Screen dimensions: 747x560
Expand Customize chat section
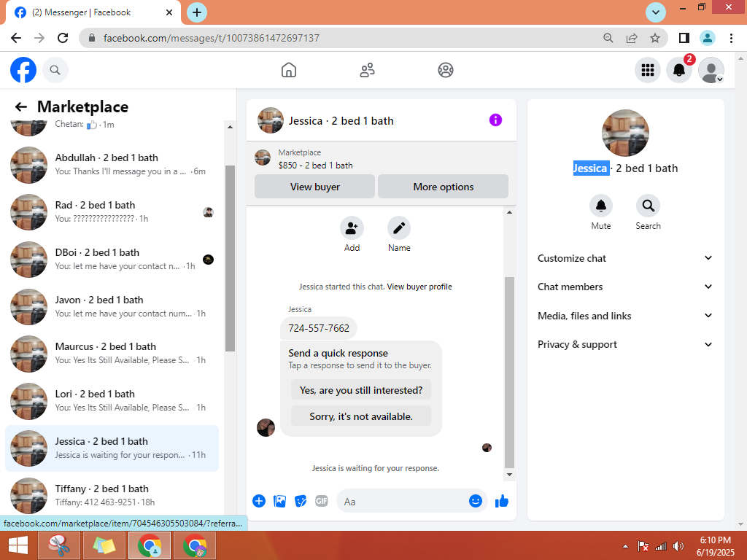[x=625, y=258]
